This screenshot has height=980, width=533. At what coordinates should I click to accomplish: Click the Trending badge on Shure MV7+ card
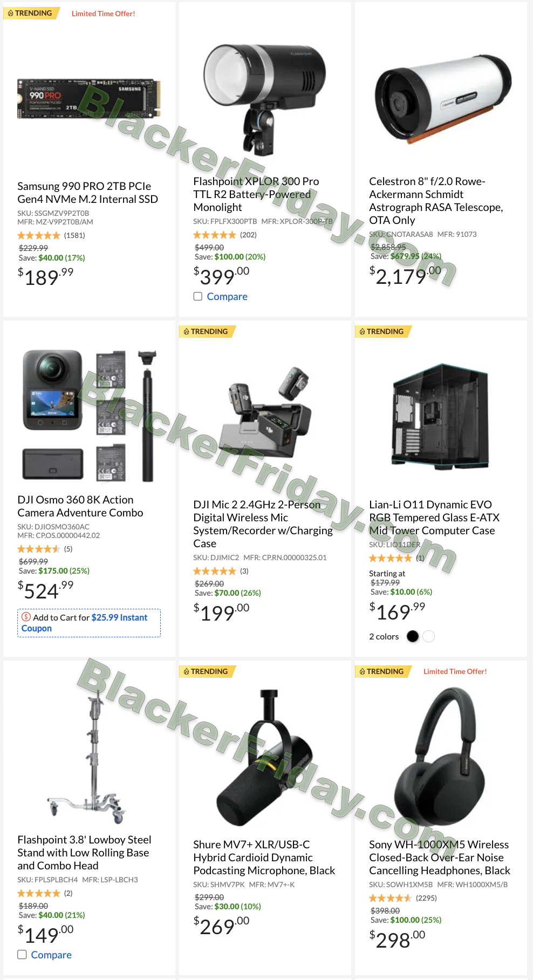pyautogui.click(x=207, y=671)
